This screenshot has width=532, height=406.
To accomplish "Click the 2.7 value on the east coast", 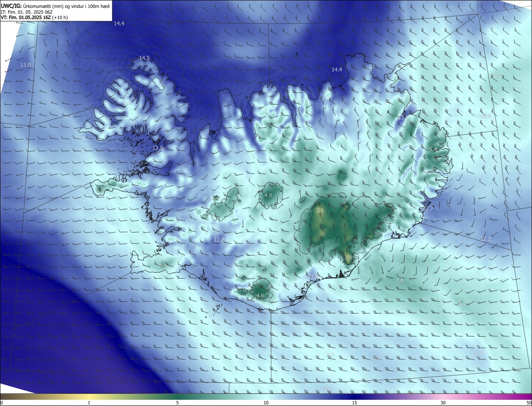I will (x=430, y=209).
